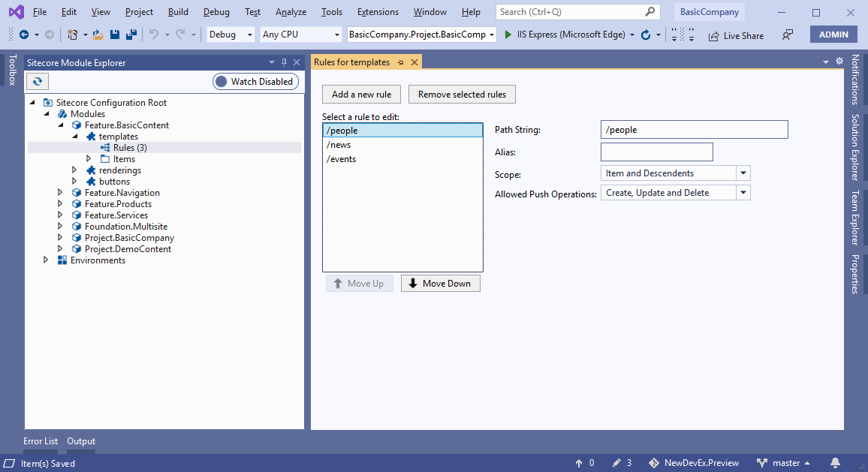The height and width of the screenshot is (472, 868).
Task: Open the Any CPU platform dropdown
Action: 300,35
